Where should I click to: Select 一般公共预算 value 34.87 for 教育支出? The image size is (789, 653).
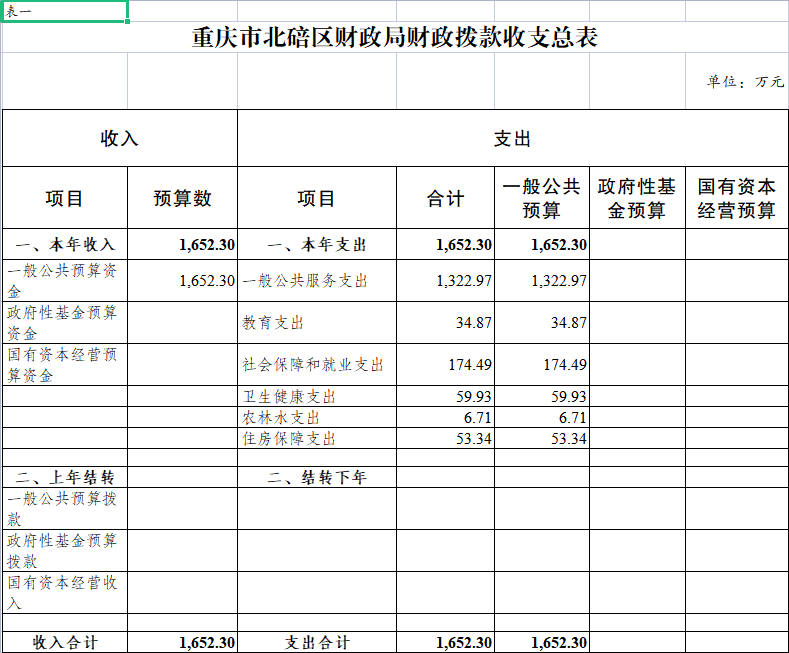(542, 322)
